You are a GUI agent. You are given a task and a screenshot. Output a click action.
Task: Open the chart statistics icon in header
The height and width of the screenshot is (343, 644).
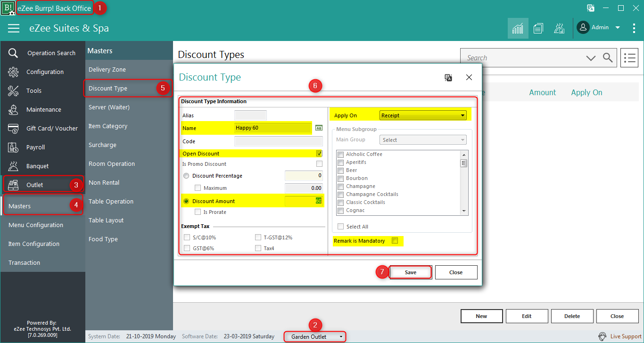click(x=518, y=28)
